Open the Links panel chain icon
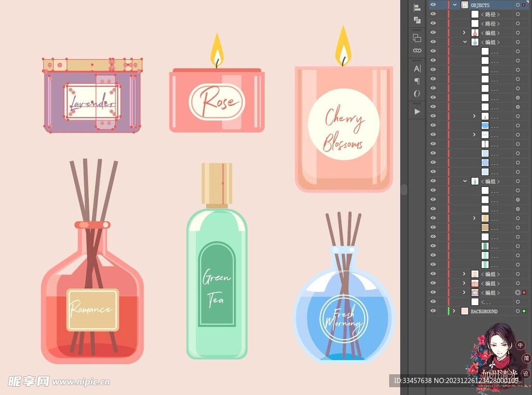 (x=417, y=50)
